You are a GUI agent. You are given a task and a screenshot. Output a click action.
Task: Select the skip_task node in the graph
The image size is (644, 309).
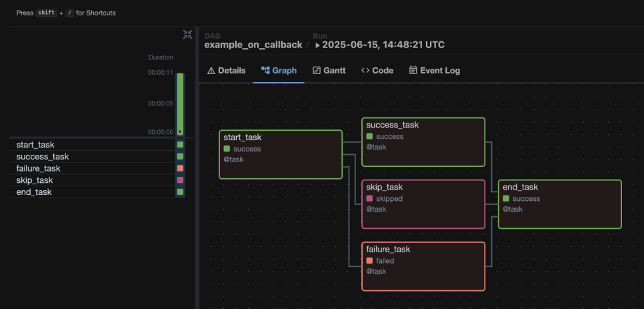tap(423, 204)
